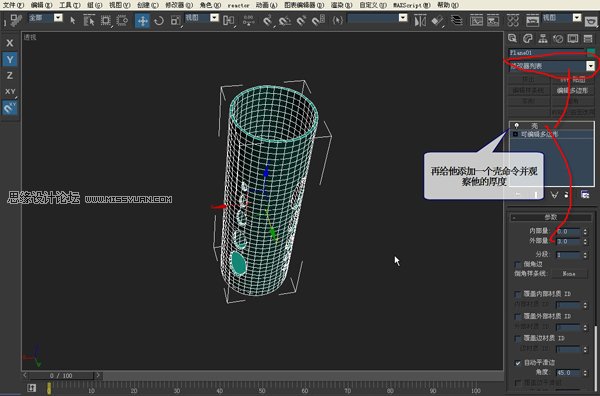
Task: Toggle snaps use axis constraints icon
Action: (10, 108)
